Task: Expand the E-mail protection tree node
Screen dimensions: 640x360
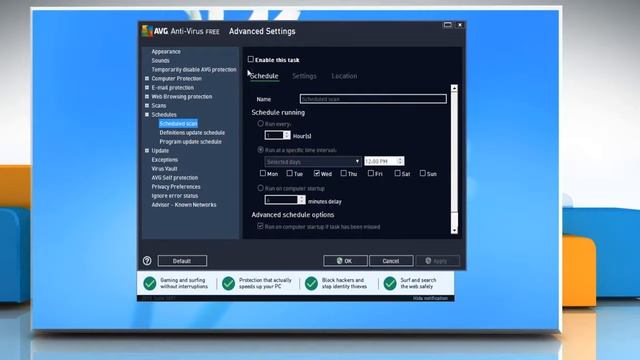Action: (x=147, y=87)
